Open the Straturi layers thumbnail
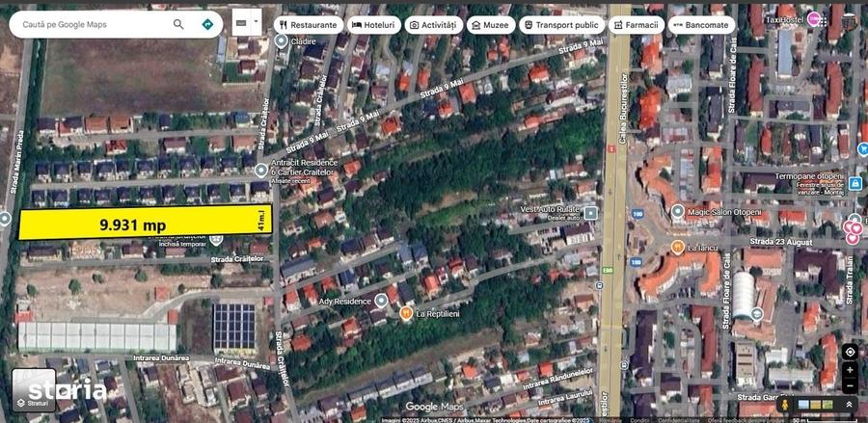 coord(34,390)
